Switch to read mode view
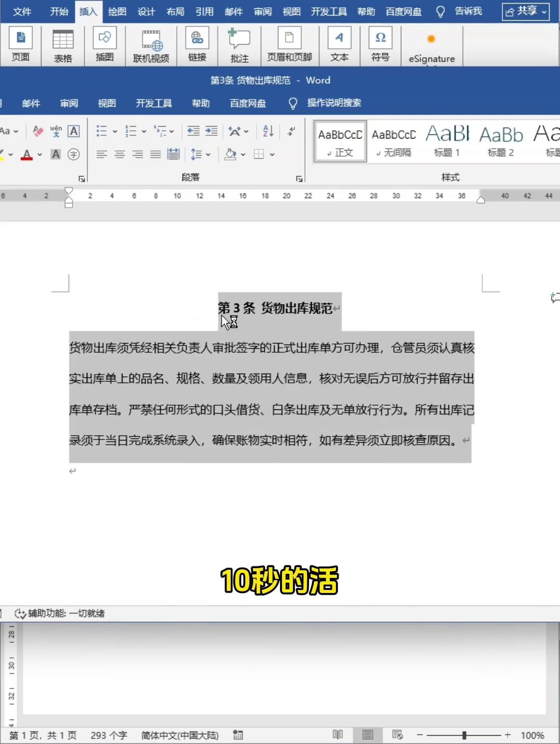The height and width of the screenshot is (744, 560). (338, 735)
